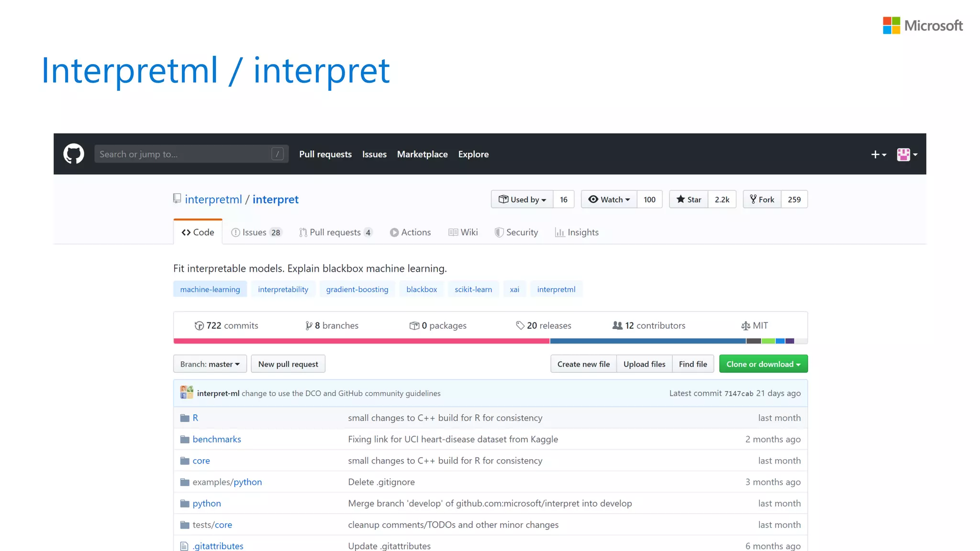Click the tests/core folder icon
Image resolution: width=980 pixels, height=551 pixels.
185,525
